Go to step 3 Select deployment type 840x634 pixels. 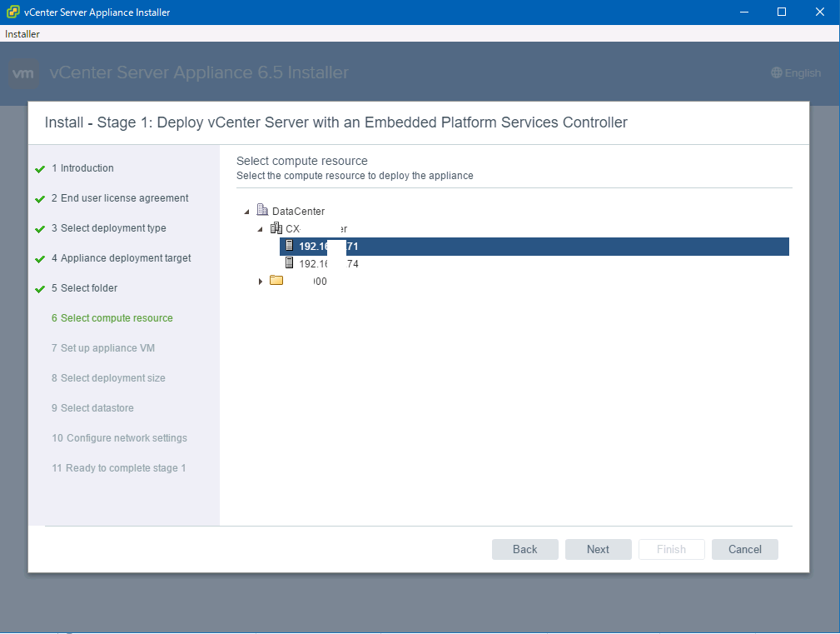click(x=109, y=228)
